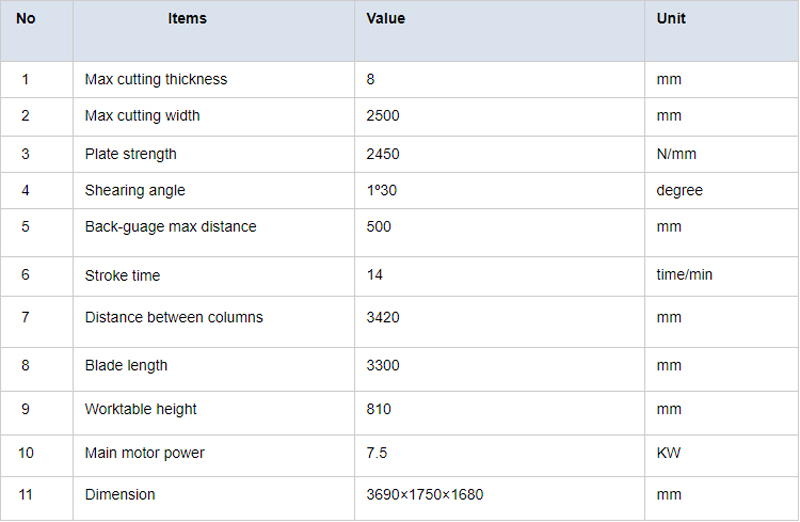Click the "Back-guage max distance" cell
800x522 pixels.
pyautogui.click(x=170, y=227)
